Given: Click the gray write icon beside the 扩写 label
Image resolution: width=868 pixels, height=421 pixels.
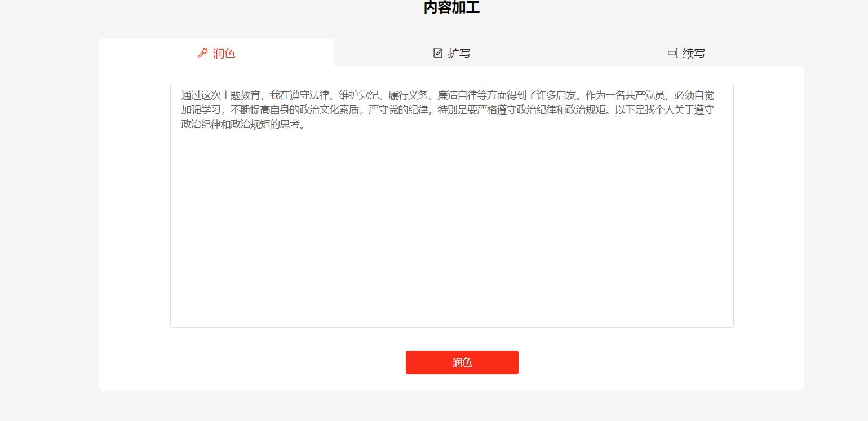Looking at the screenshot, I should point(438,53).
